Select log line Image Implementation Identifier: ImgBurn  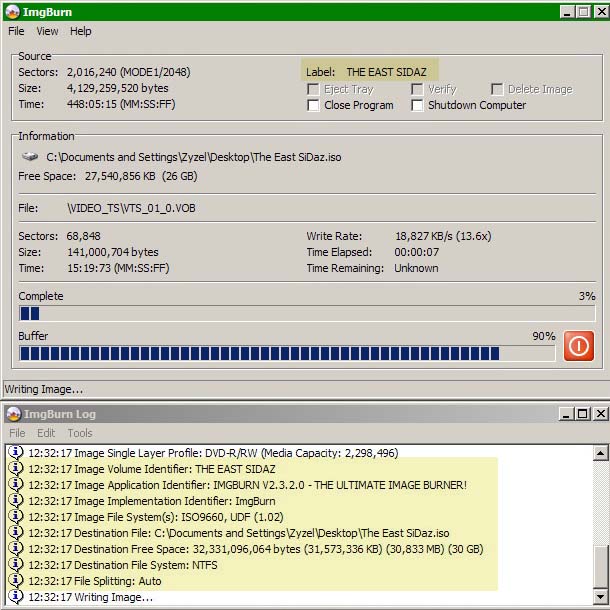tap(152, 501)
